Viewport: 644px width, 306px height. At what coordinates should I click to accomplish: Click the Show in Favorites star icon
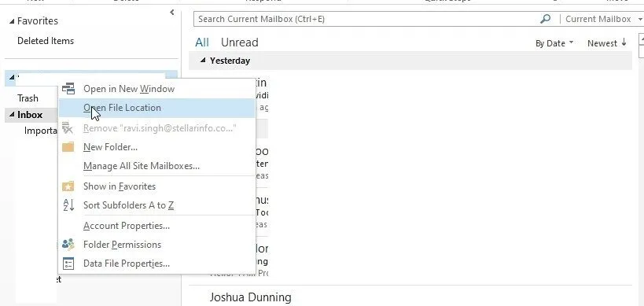[68, 186]
